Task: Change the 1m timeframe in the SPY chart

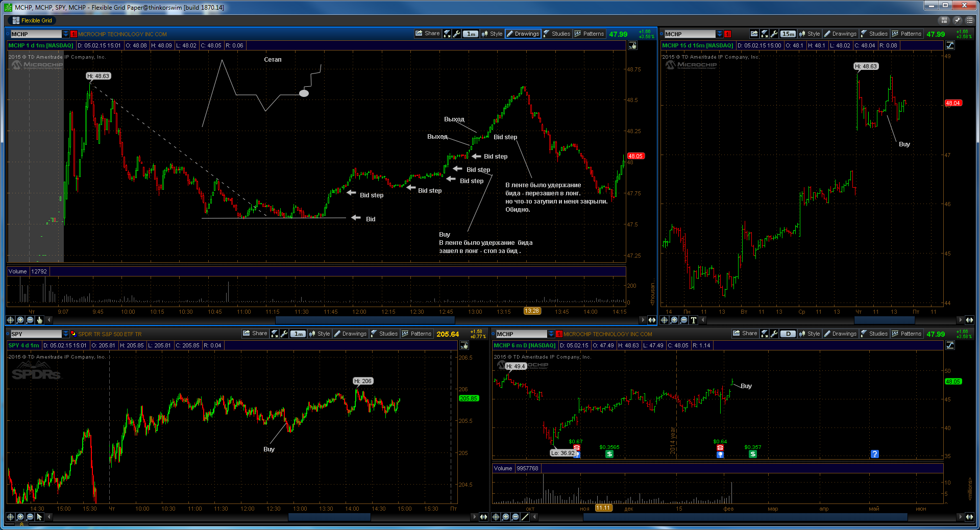Action: 298,334
